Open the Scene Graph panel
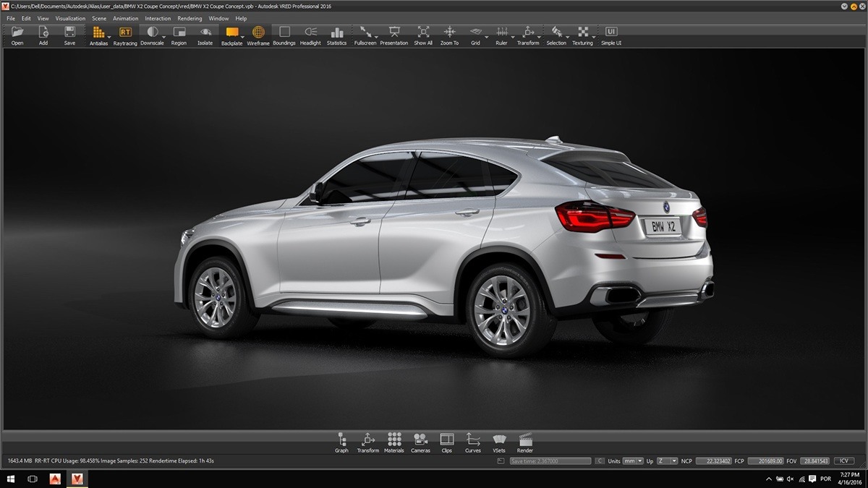The width and height of the screenshot is (868, 488). 341,440
